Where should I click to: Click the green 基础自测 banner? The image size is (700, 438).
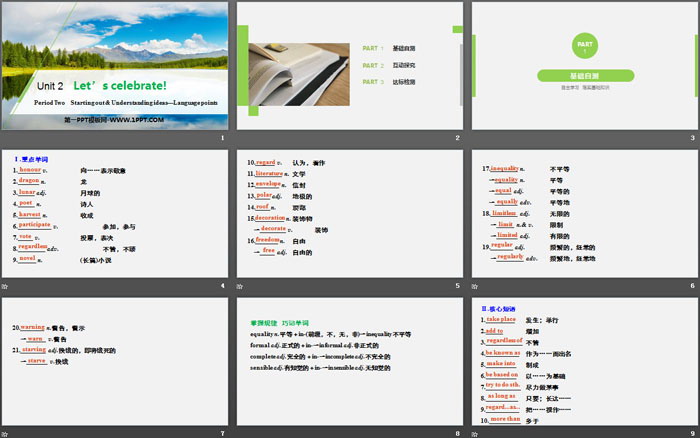pos(587,75)
